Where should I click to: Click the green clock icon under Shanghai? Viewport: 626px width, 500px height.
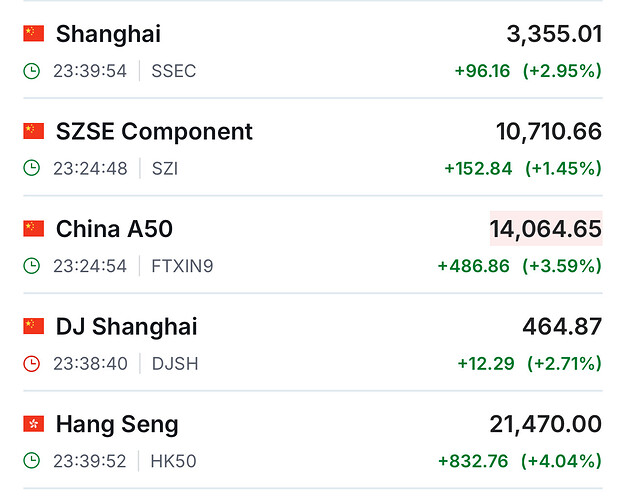click(x=32, y=71)
